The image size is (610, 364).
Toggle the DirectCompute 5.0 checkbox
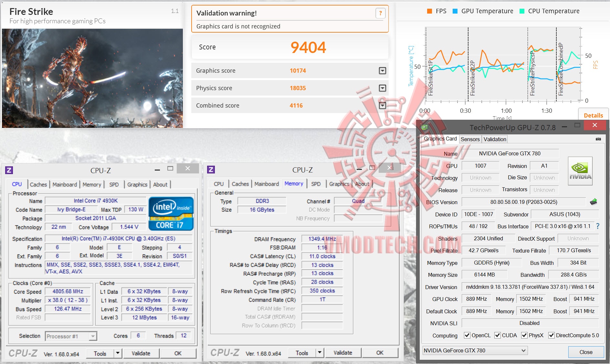point(552,335)
